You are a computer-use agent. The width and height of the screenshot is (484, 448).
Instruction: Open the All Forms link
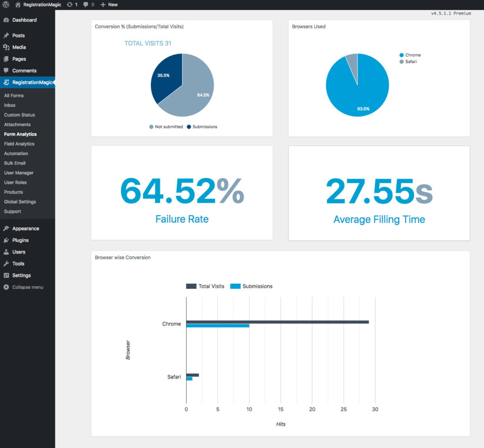tap(14, 95)
